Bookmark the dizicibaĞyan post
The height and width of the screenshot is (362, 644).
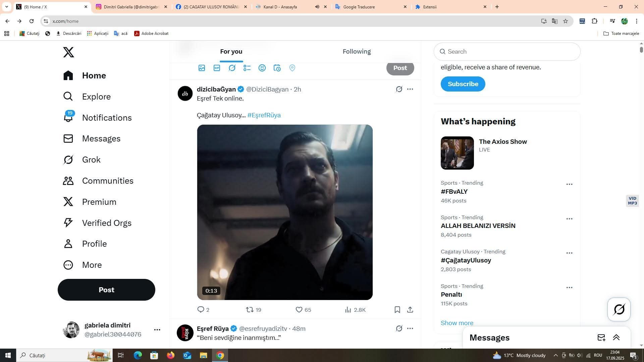tap(397, 310)
